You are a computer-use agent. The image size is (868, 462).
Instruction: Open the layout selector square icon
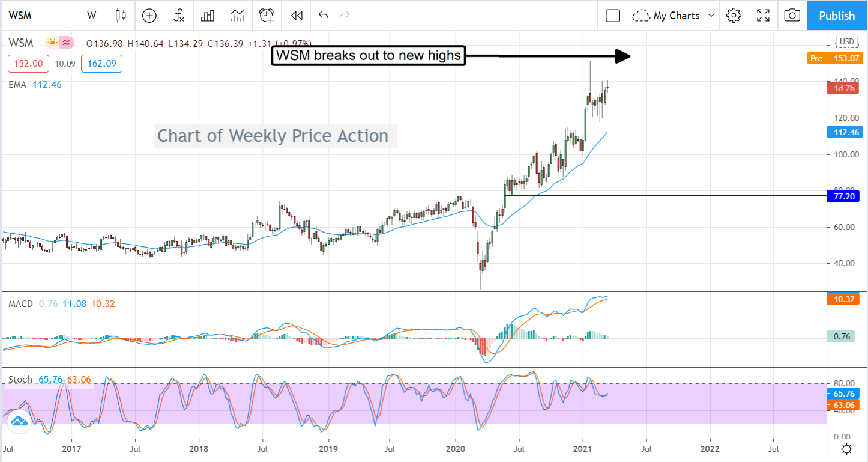click(613, 16)
